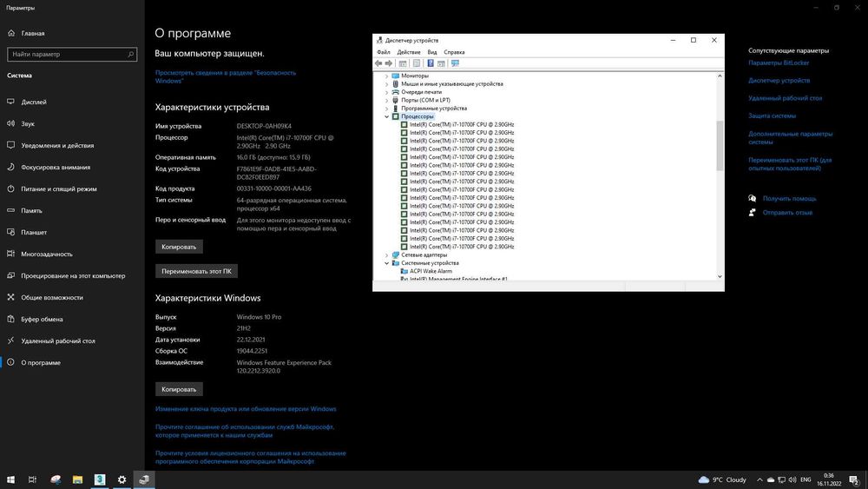Open the Справка menu

pyautogui.click(x=454, y=52)
